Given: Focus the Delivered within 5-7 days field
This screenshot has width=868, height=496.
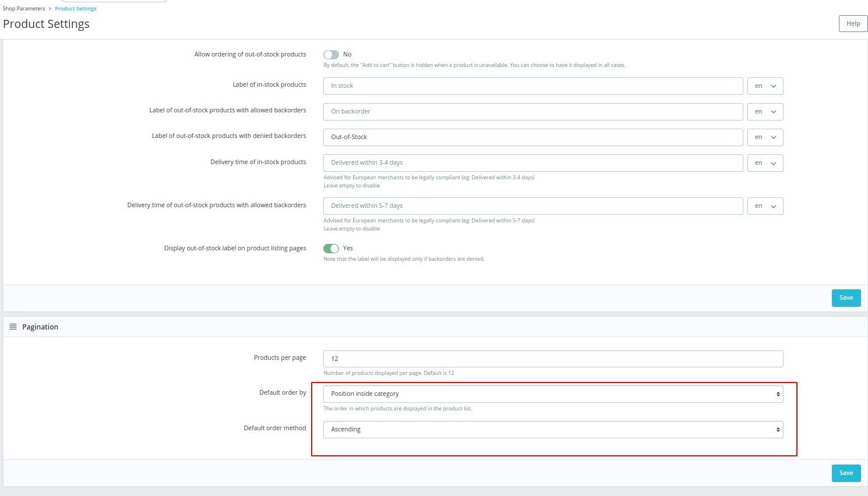Looking at the screenshot, I should pyautogui.click(x=533, y=206).
